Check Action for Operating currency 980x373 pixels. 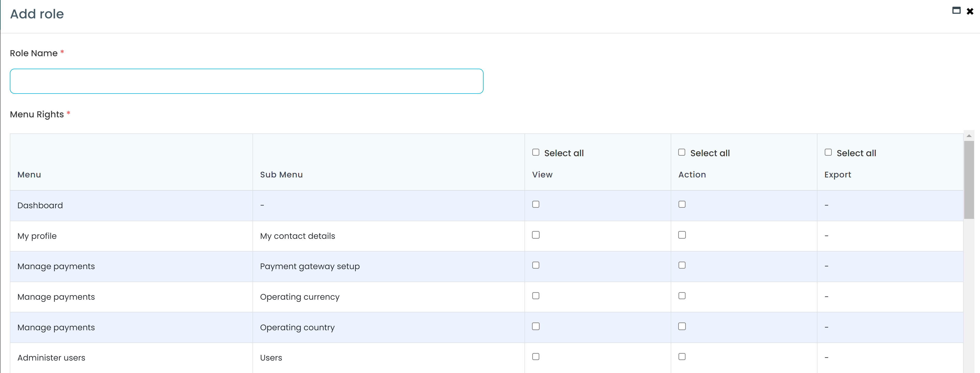682,296
